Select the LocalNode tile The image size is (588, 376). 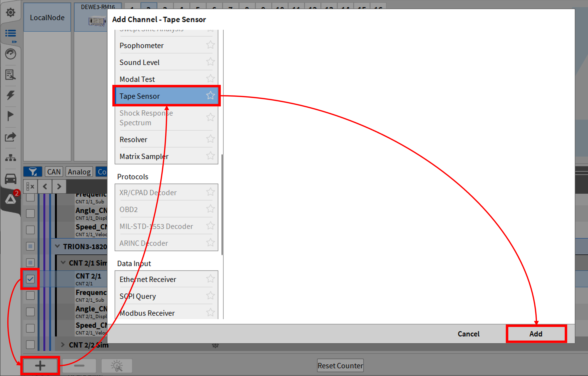[47, 17]
